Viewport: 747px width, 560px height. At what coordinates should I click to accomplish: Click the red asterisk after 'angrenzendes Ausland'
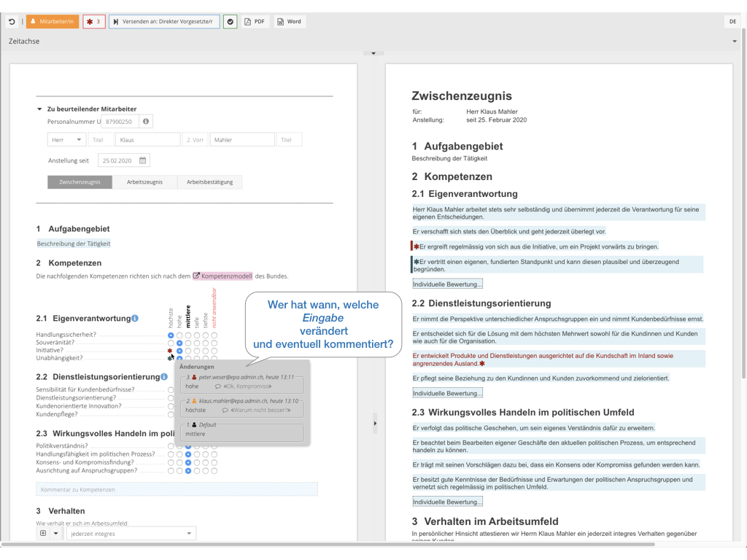[x=482, y=364]
